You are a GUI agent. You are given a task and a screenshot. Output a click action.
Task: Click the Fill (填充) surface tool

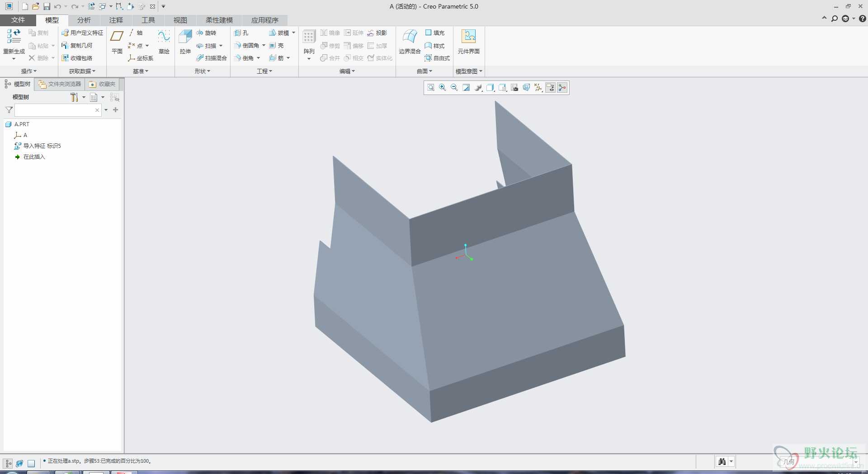pyautogui.click(x=434, y=33)
